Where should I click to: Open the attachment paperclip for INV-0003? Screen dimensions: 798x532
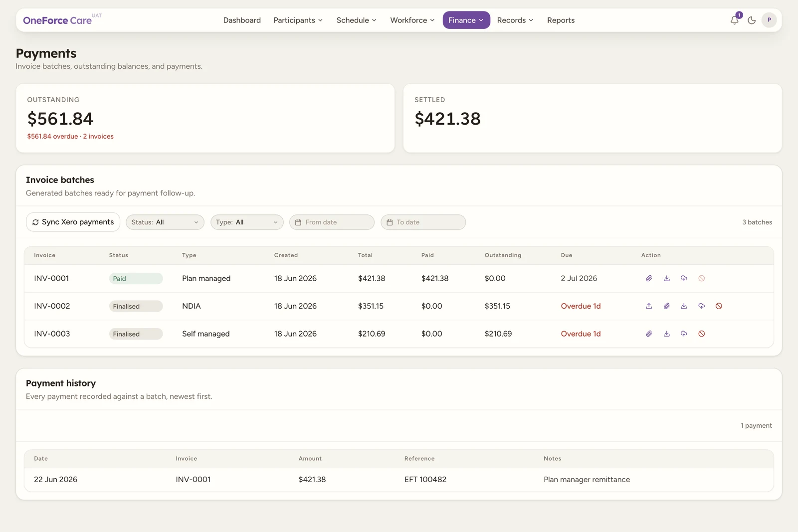coord(649,334)
